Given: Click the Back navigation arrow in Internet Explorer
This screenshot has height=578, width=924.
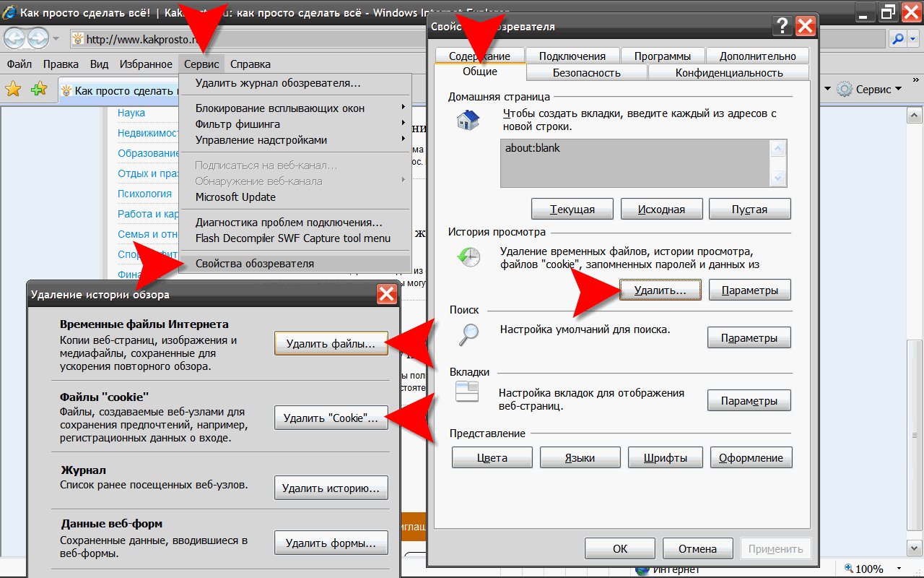Looking at the screenshot, I should click(14, 38).
